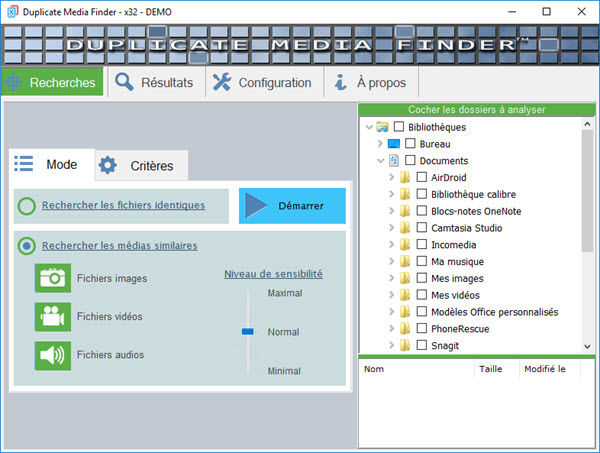Expand the Mes vidéos folder node
Screen dimensions: 600x453
coord(391,295)
